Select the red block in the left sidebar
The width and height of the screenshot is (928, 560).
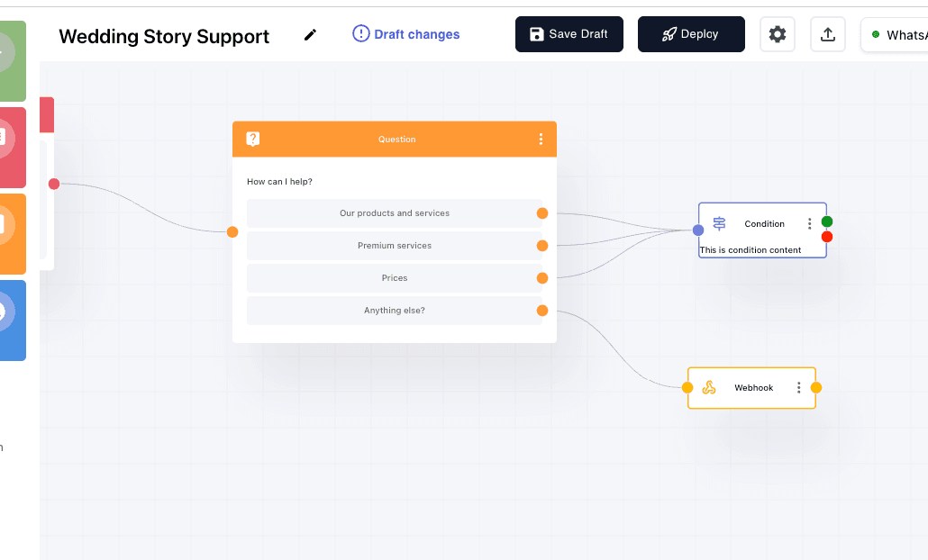pyautogui.click(x=13, y=148)
